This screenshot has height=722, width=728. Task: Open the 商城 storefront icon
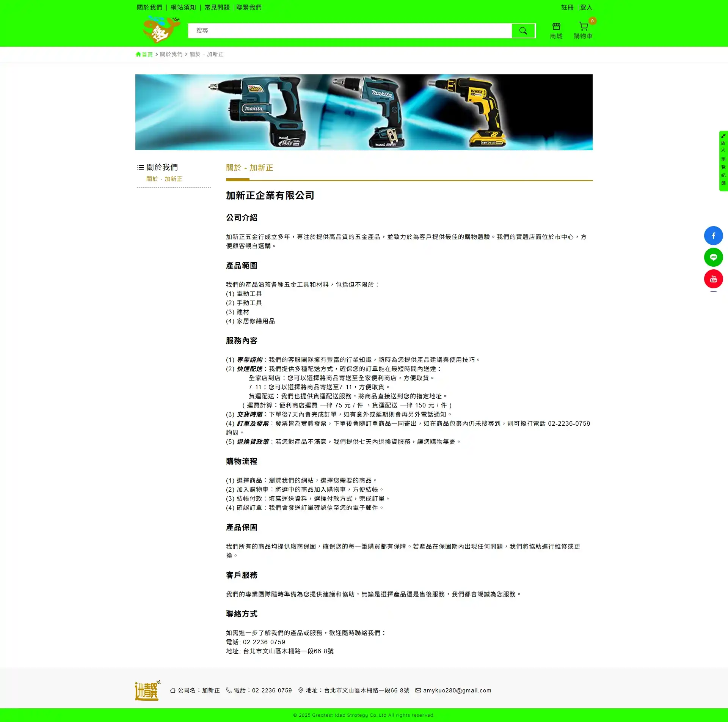556,26
